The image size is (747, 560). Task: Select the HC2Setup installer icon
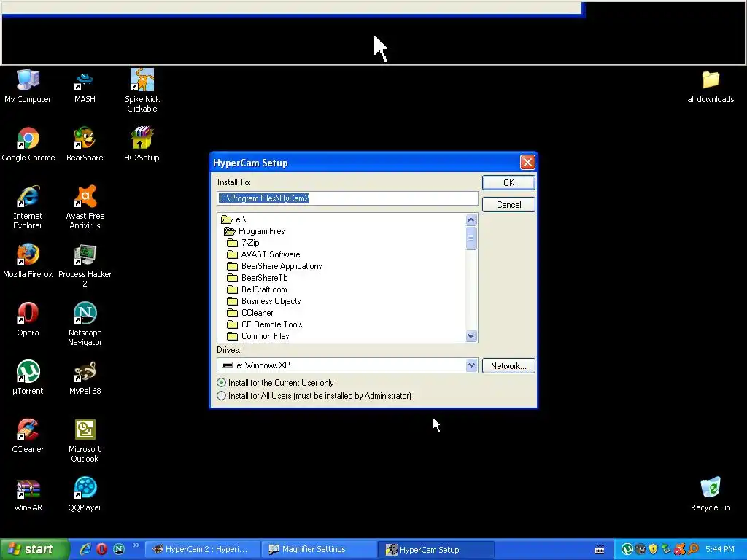(142, 144)
